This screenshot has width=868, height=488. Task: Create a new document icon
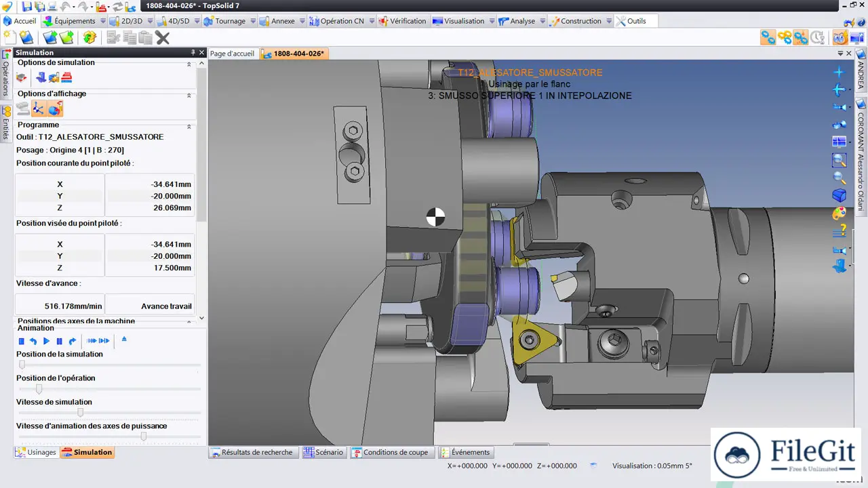pyautogui.click(x=9, y=37)
